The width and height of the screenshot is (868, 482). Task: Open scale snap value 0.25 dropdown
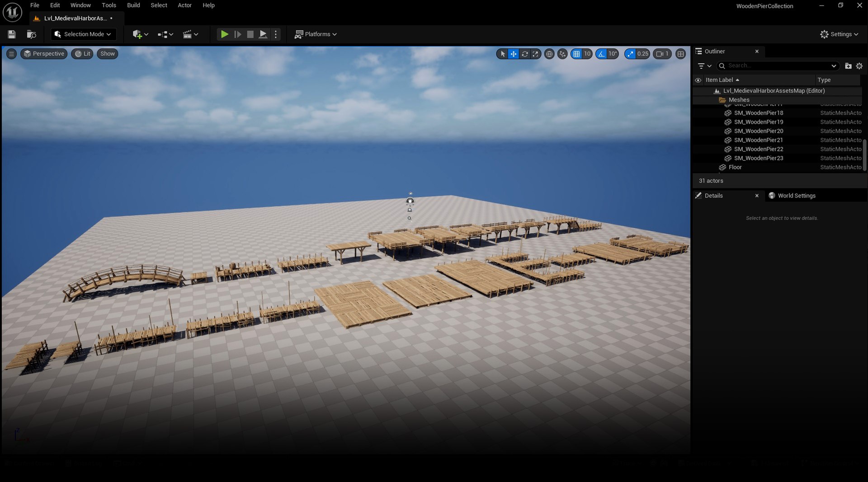click(x=642, y=54)
